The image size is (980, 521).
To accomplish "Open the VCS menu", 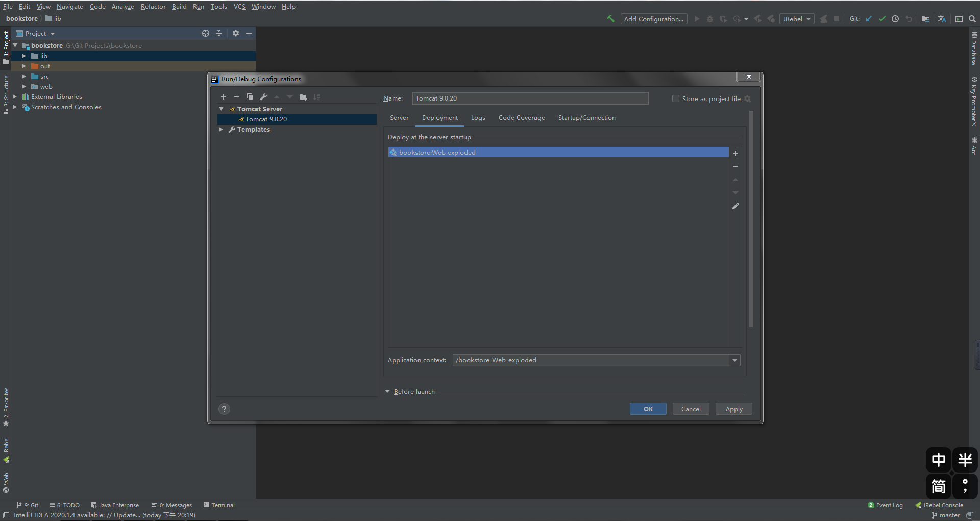I will click(239, 7).
